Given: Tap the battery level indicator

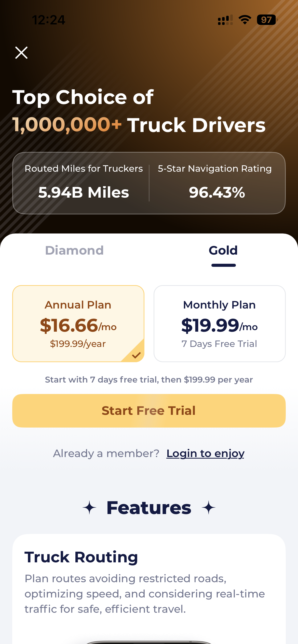Looking at the screenshot, I should click(x=267, y=20).
